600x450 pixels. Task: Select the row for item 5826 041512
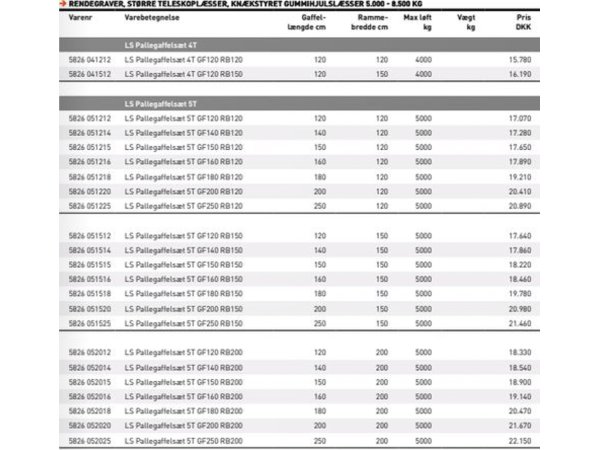coord(300,74)
